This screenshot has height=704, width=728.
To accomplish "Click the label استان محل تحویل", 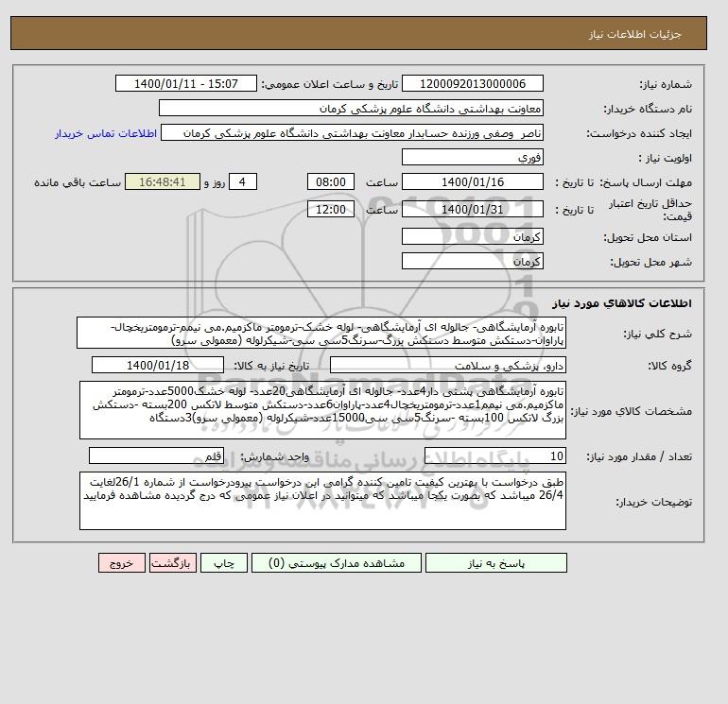I will 648,237.
